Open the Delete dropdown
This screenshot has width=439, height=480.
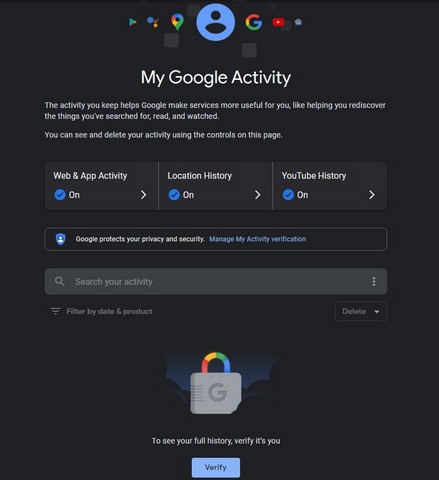point(361,311)
